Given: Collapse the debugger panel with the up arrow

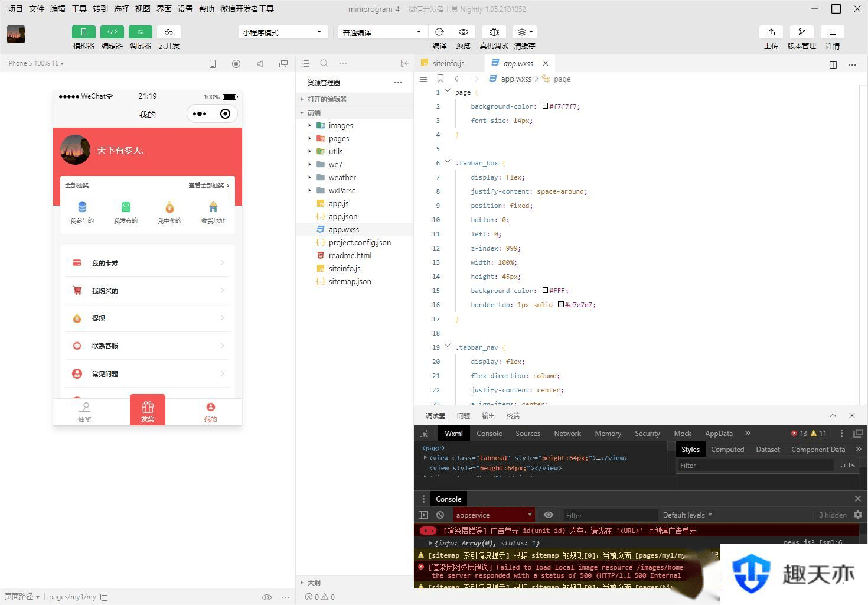Looking at the screenshot, I should point(833,415).
